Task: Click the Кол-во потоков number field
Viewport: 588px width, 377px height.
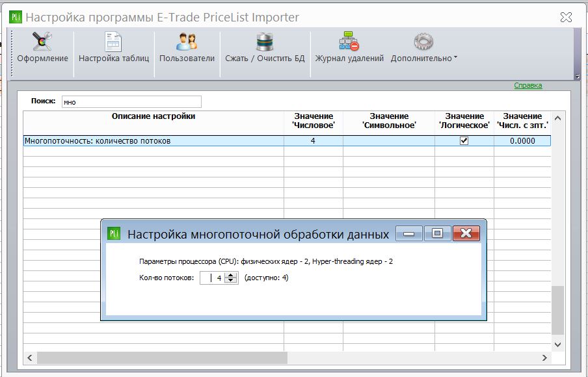Action: (x=213, y=278)
